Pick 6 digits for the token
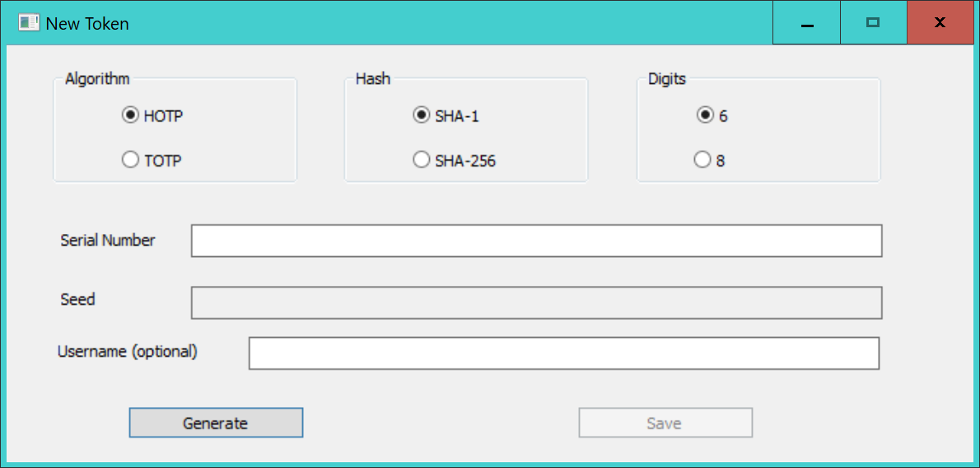This screenshot has width=980, height=468. (705, 116)
